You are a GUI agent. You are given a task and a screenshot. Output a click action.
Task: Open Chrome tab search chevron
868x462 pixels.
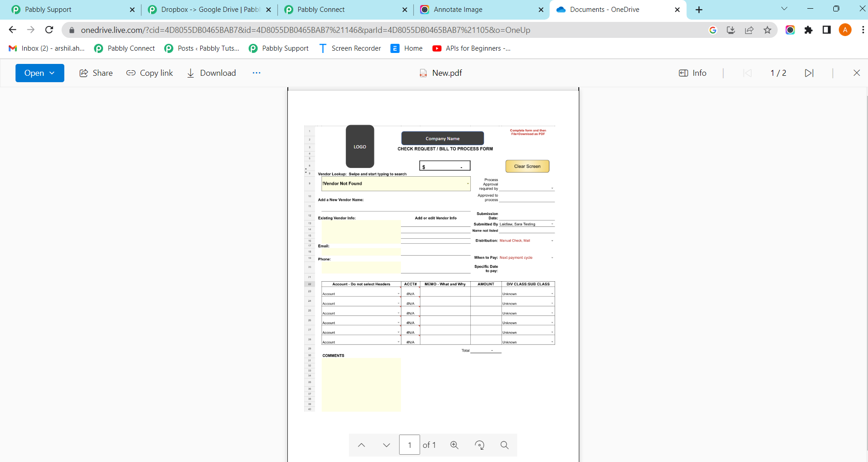coord(784,9)
